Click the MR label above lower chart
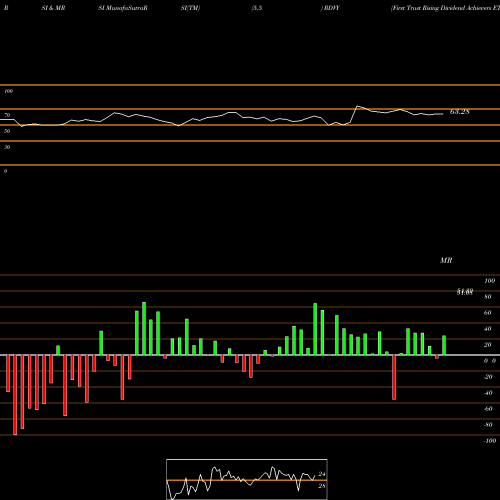 (x=446, y=260)
